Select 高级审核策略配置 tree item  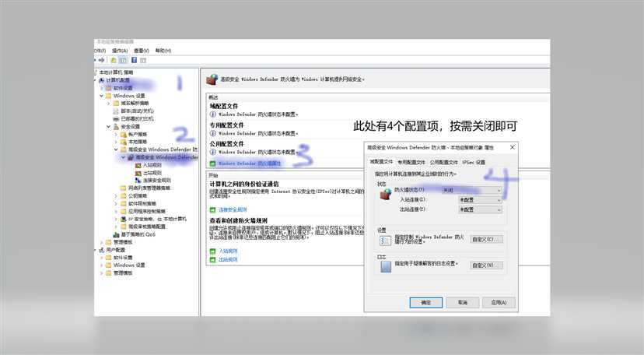point(147,227)
